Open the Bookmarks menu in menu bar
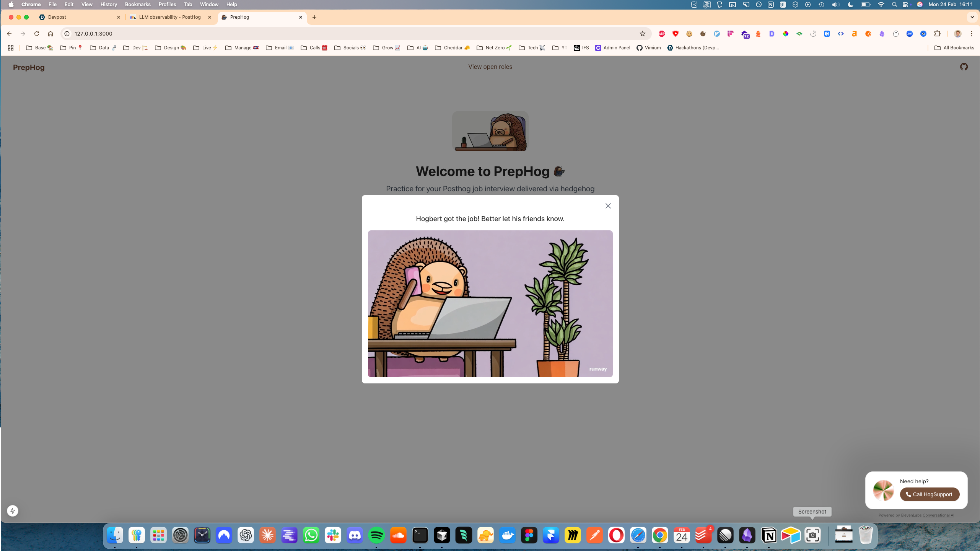Screen dimensions: 980x551 point(137,5)
